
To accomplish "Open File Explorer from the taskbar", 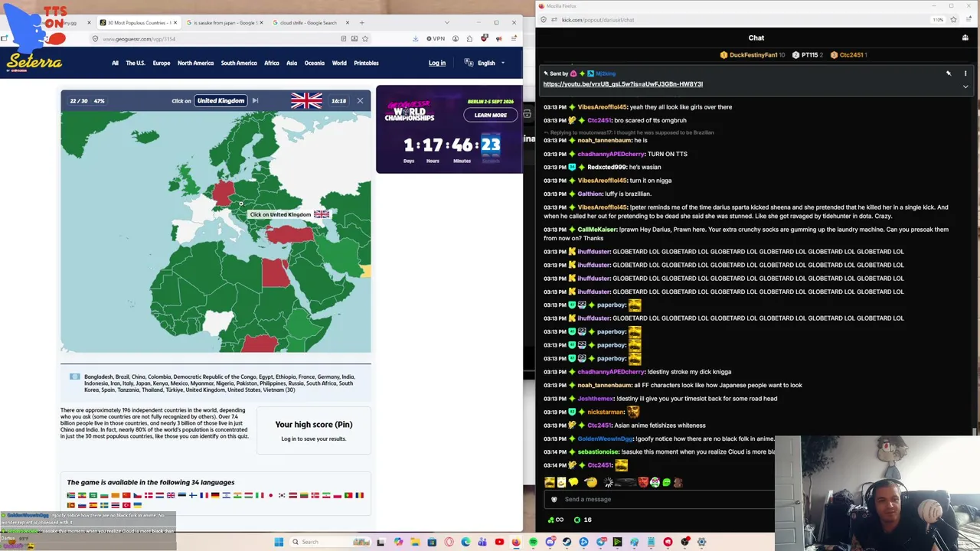I will tap(415, 542).
